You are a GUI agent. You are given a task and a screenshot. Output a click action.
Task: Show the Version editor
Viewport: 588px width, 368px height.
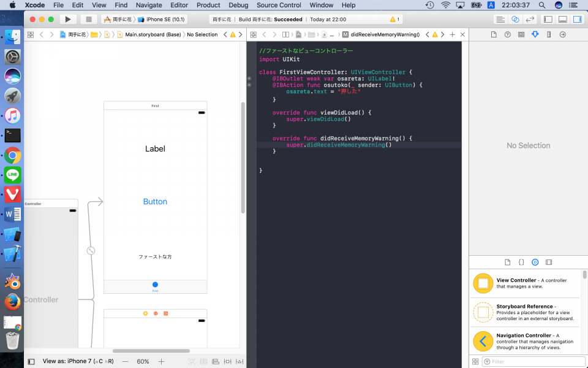tap(530, 20)
